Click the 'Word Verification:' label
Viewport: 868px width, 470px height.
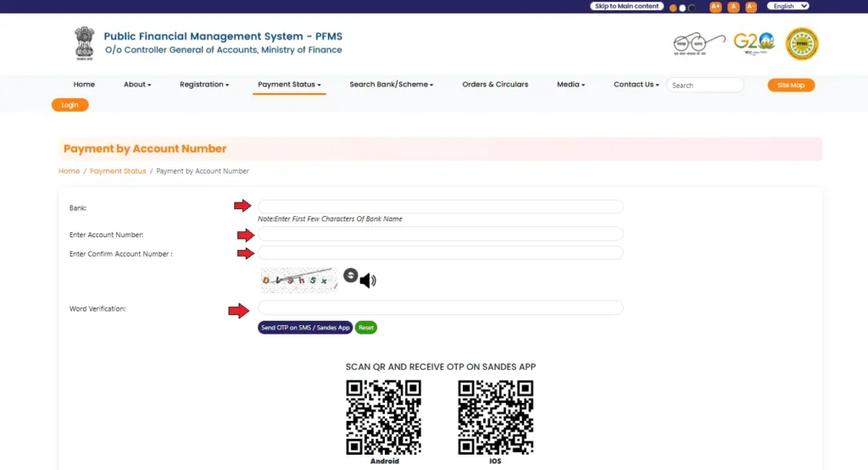[x=97, y=309]
